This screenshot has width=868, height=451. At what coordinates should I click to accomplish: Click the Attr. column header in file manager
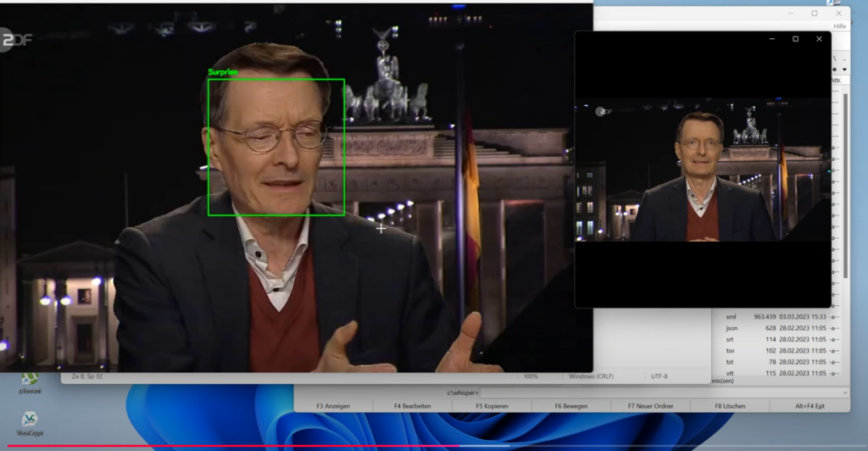[837, 81]
